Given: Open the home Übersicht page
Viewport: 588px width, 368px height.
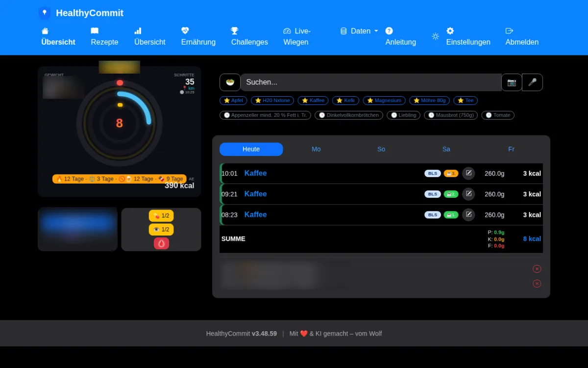Looking at the screenshot, I should tap(58, 36).
